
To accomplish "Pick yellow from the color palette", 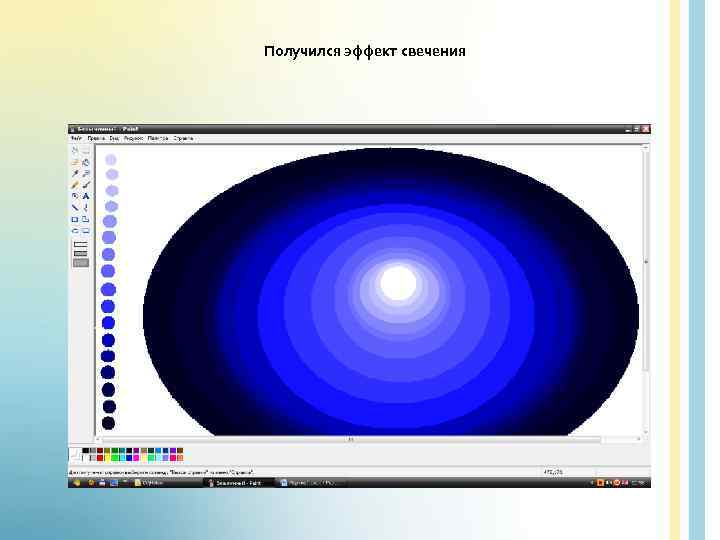I will pyautogui.click(x=107, y=458).
